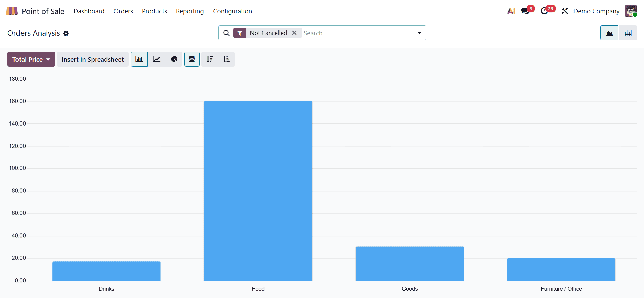Remove the Not Cancelled filter
The height and width of the screenshot is (298, 644).
294,33
